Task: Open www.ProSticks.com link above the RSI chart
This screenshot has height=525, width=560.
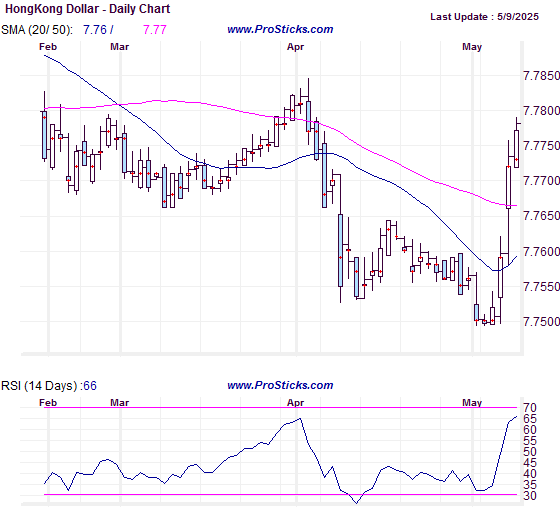Action: (280, 385)
